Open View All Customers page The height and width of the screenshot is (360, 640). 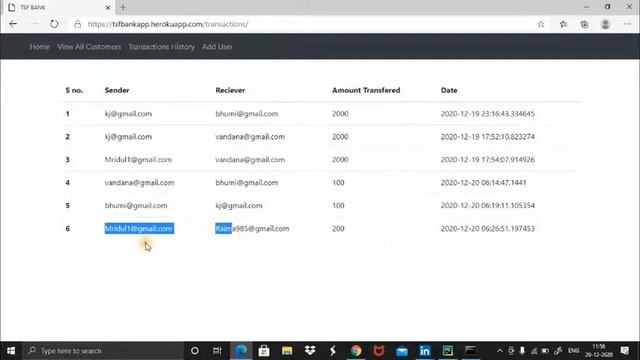point(89,47)
